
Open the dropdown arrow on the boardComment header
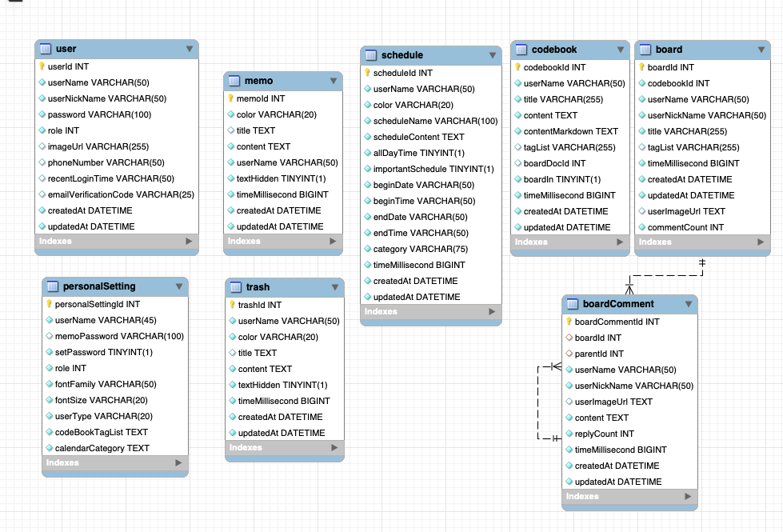pyautogui.click(x=689, y=304)
